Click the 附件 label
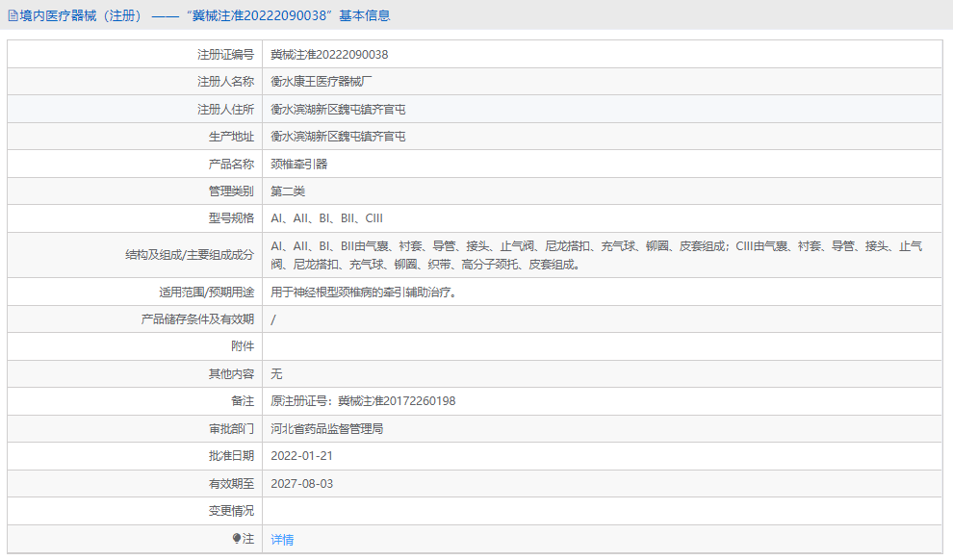 pos(243,346)
